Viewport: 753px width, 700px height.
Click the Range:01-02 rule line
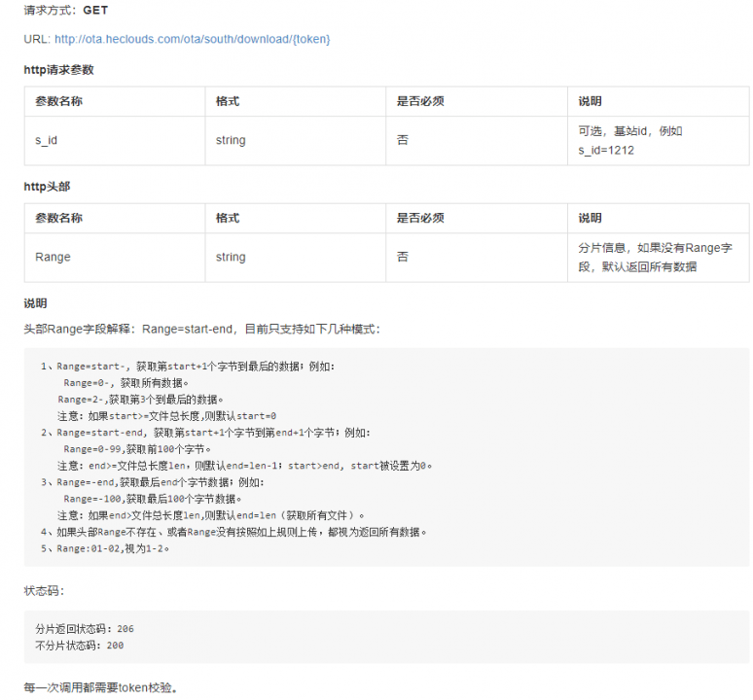[x=105, y=549]
